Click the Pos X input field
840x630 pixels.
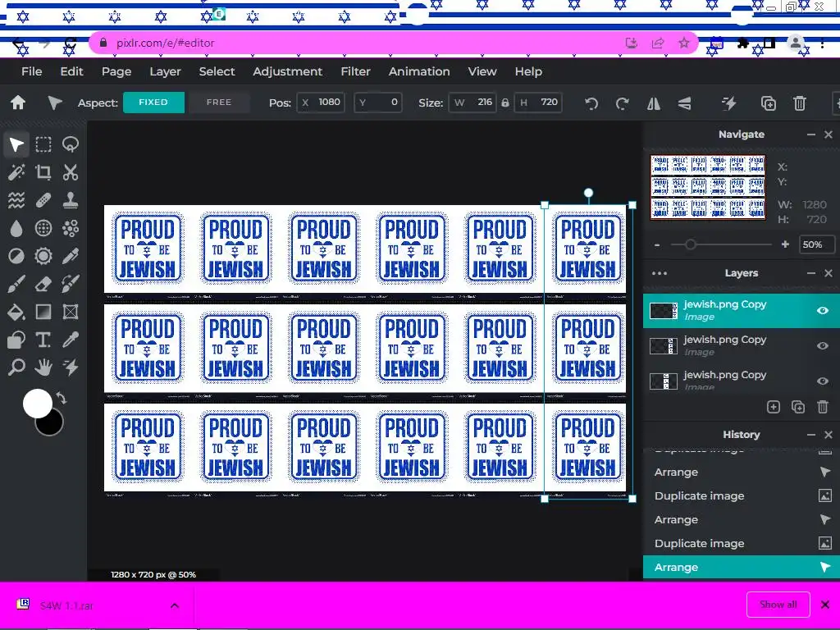click(x=321, y=103)
